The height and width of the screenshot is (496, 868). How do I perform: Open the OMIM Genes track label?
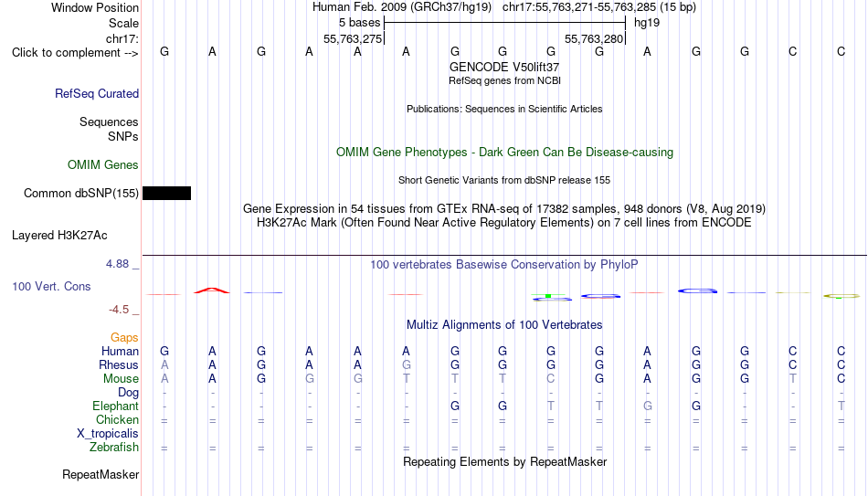[x=103, y=165]
